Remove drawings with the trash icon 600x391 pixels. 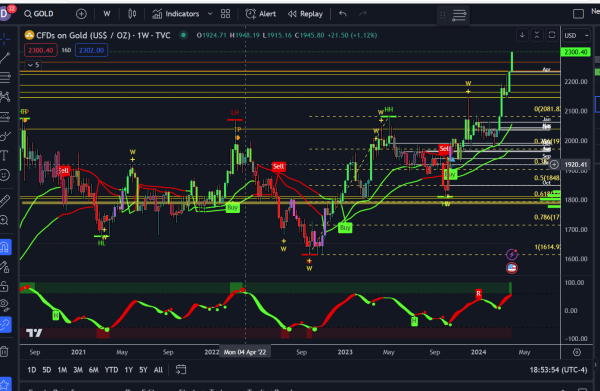pos(4,351)
